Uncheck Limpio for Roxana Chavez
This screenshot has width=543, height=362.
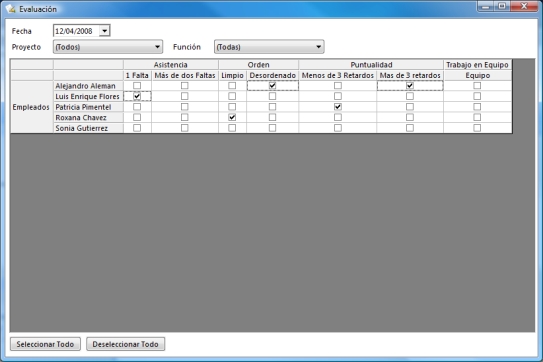coord(232,117)
